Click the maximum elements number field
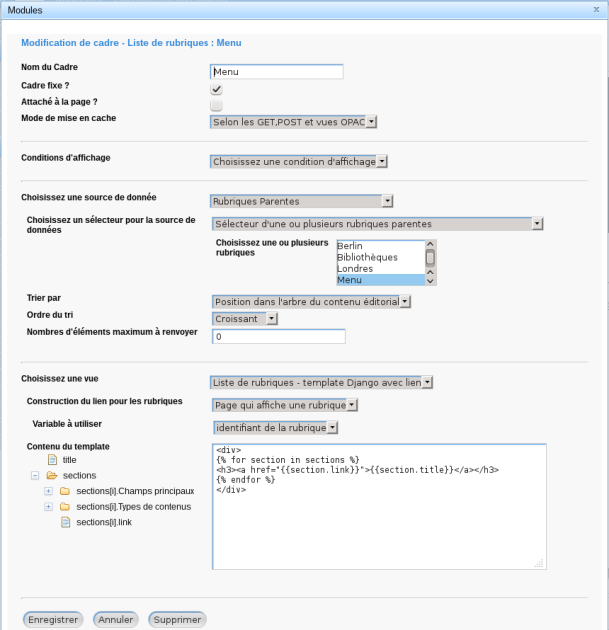The height and width of the screenshot is (630, 609). 278,336
